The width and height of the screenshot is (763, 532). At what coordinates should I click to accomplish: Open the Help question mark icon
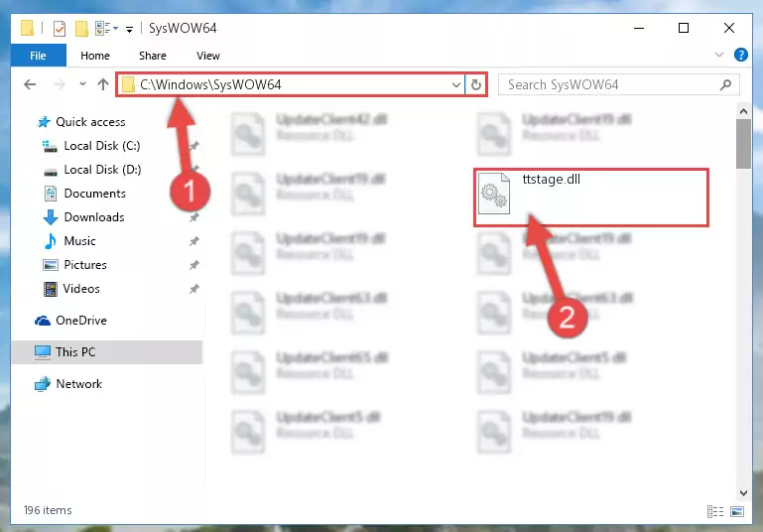point(740,55)
